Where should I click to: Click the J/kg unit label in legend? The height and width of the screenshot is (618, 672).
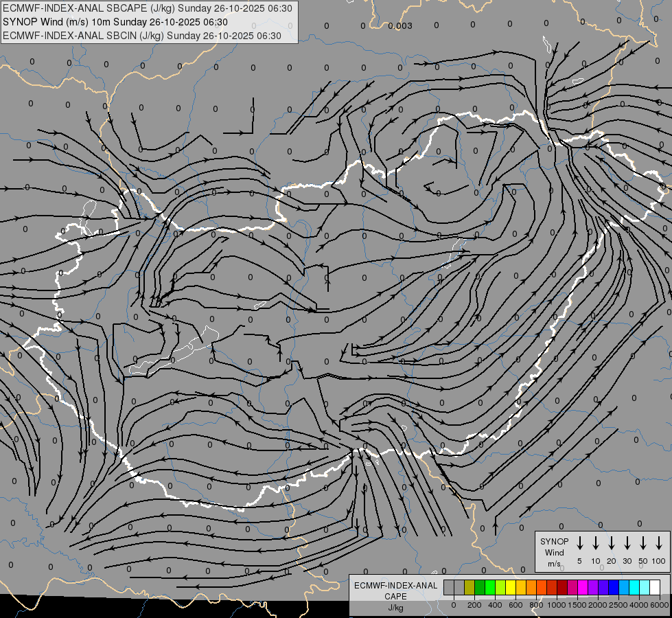coord(395,608)
